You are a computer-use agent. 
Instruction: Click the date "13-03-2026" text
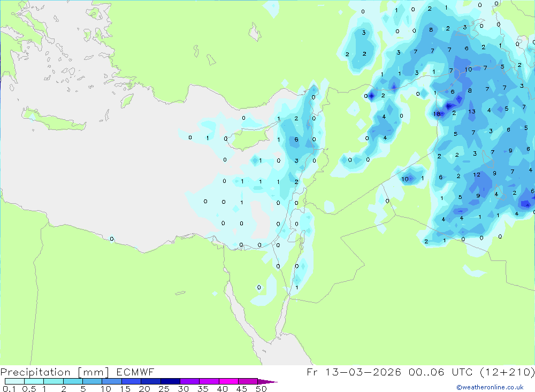[x=363, y=372]
